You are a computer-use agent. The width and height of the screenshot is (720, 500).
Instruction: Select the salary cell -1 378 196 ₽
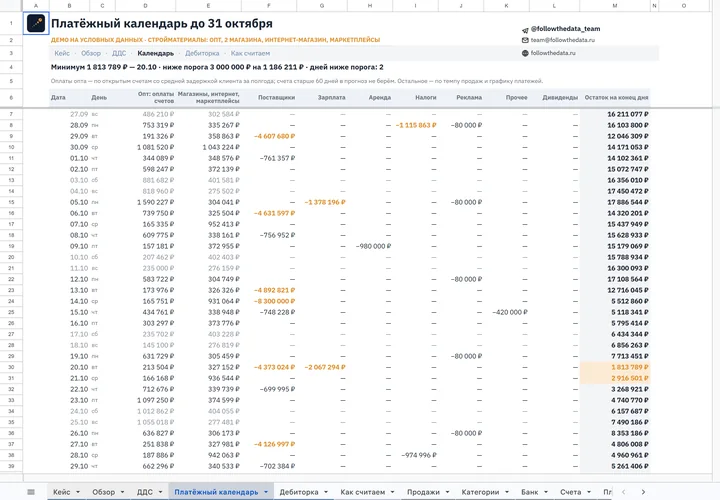[321, 202]
